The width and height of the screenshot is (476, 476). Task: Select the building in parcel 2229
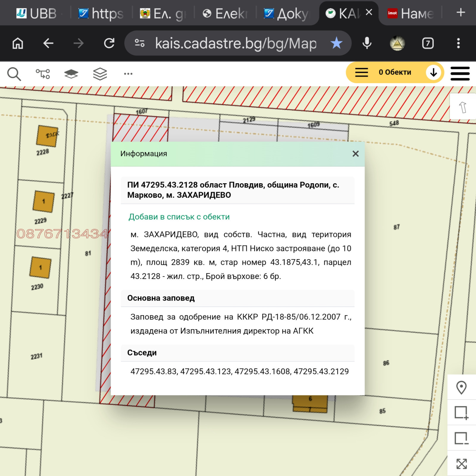point(44,201)
